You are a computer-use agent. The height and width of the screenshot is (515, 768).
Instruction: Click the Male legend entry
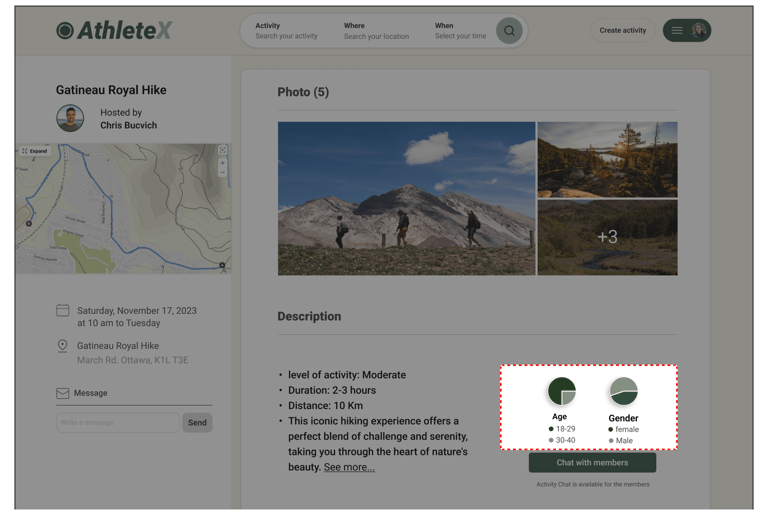click(621, 441)
